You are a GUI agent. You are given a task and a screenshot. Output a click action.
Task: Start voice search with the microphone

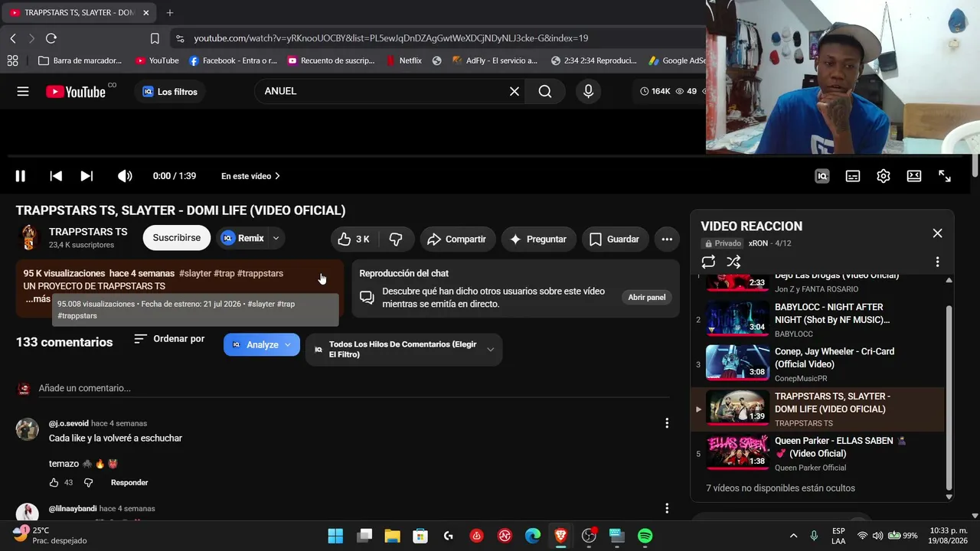pyautogui.click(x=588, y=91)
